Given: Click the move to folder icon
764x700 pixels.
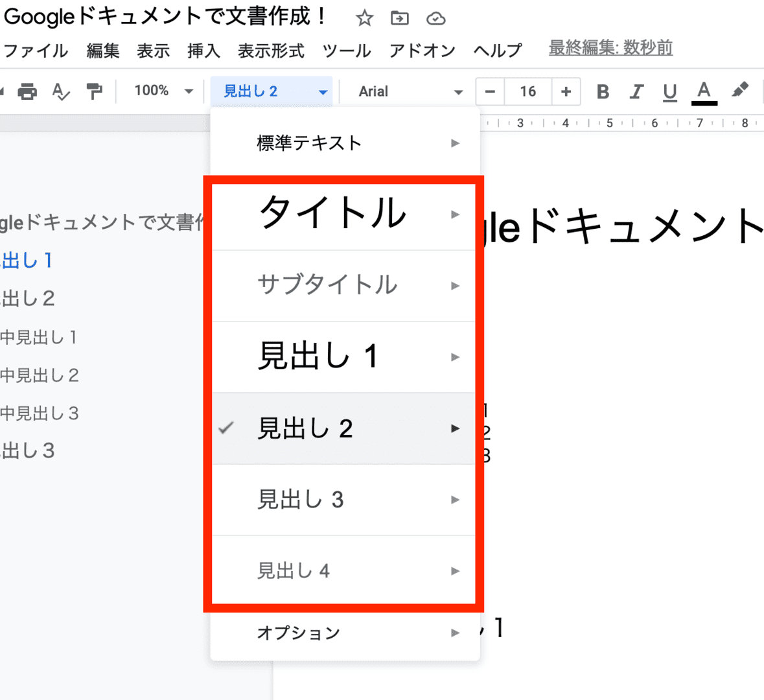Looking at the screenshot, I should tap(400, 18).
